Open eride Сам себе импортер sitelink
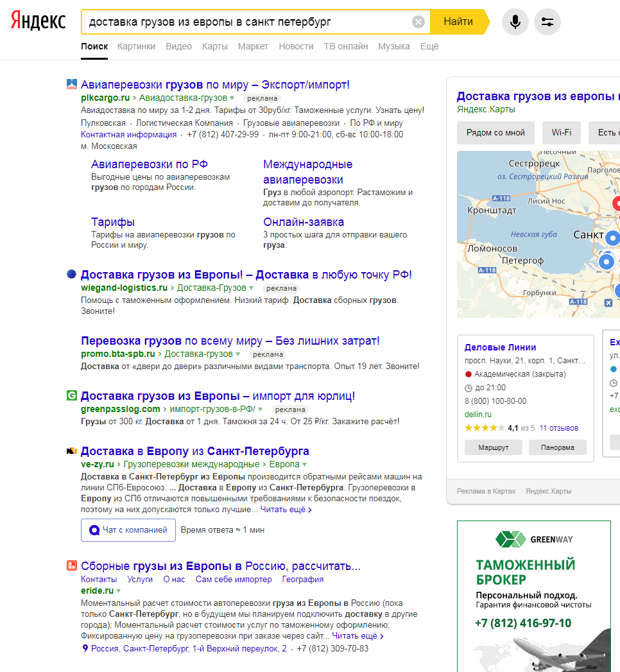This screenshot has height=672, width=620. click(x=234, y=580)
